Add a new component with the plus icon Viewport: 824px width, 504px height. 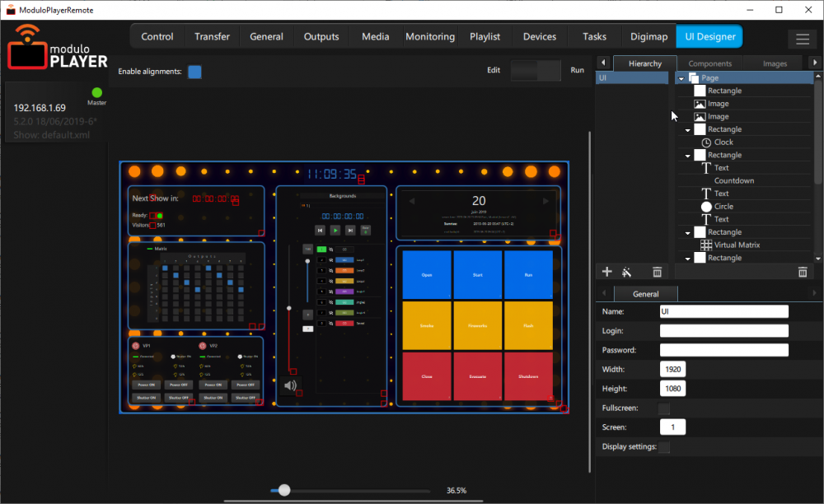[606, 271]
